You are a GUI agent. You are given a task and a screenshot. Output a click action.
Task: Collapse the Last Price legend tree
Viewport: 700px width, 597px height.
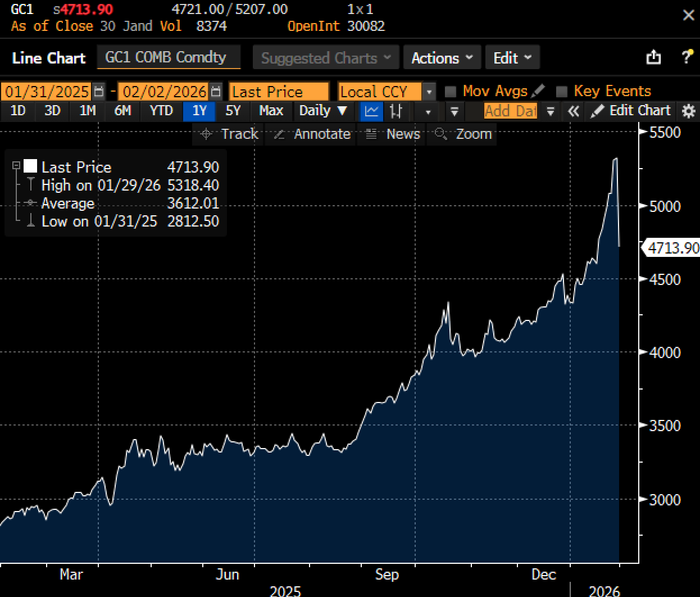pyautogui.click(x=16, y=166)
